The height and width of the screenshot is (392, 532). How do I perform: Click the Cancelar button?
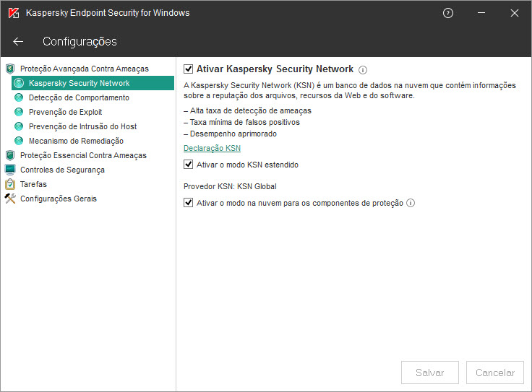tap(495, 373)
